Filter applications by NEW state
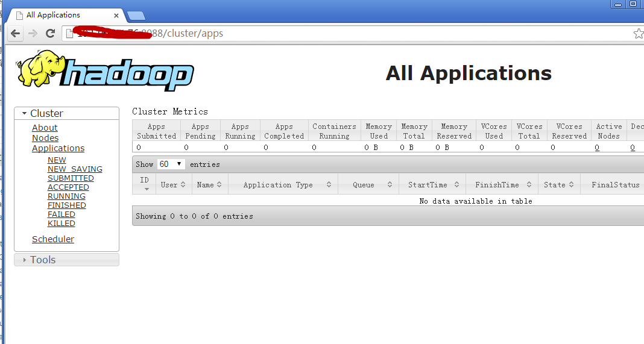Screen dimensions: 644x344 57,160
